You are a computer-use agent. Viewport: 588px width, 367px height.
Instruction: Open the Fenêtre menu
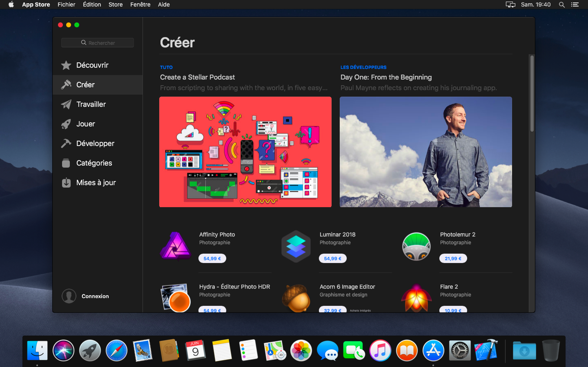140,4
